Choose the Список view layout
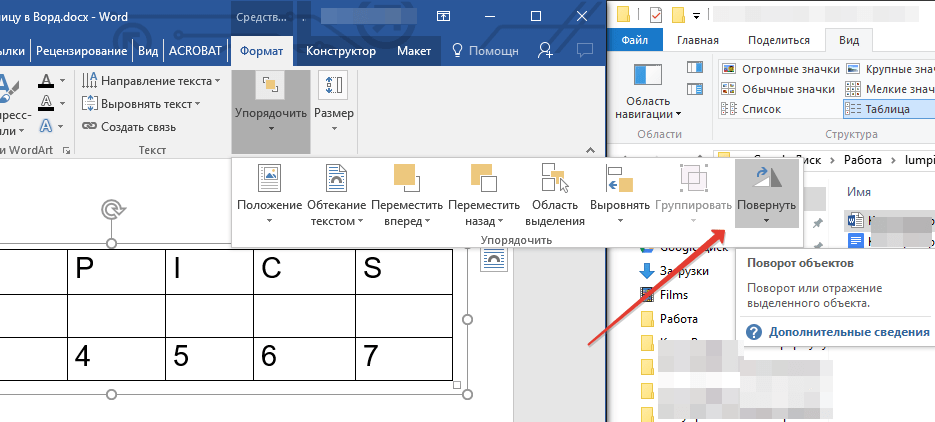 pos(761,108)
